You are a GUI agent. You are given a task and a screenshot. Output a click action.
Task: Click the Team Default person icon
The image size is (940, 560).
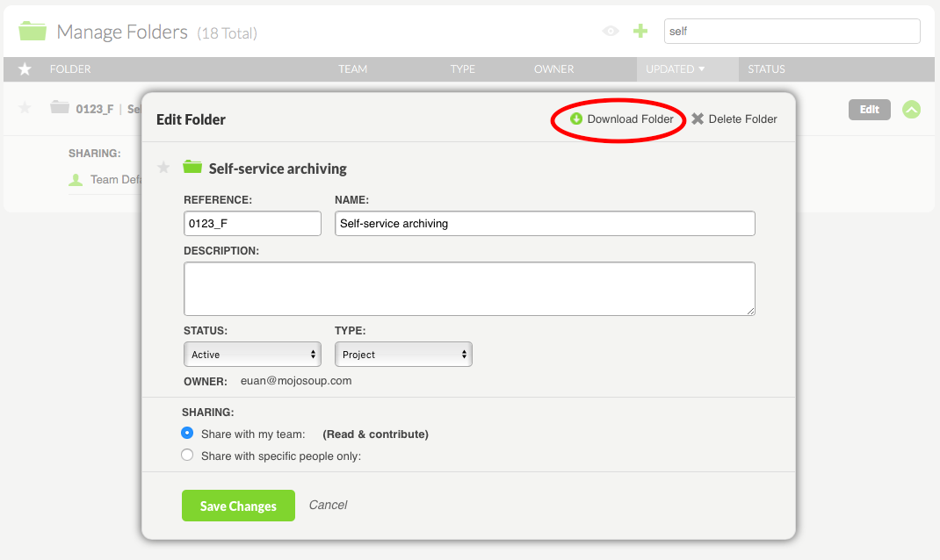76,180
